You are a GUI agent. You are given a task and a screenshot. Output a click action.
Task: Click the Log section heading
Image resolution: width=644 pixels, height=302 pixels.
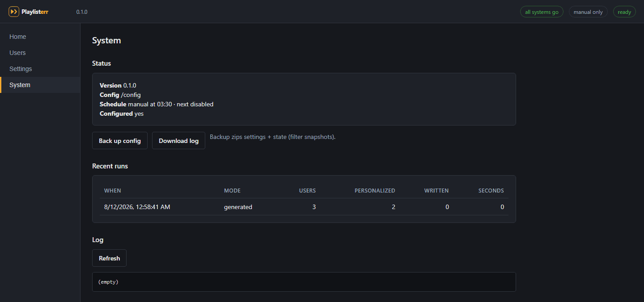[x=97, y=240]
